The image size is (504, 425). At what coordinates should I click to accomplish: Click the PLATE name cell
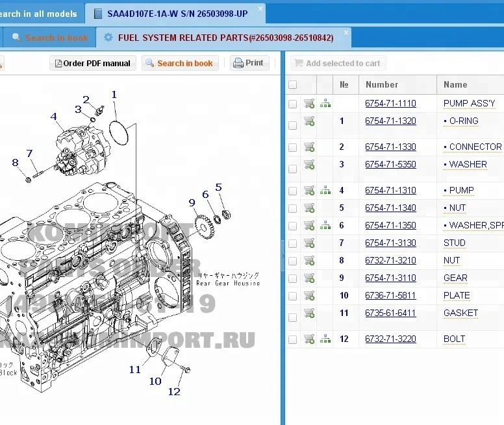pyautogui.click(x=457, y=295)
